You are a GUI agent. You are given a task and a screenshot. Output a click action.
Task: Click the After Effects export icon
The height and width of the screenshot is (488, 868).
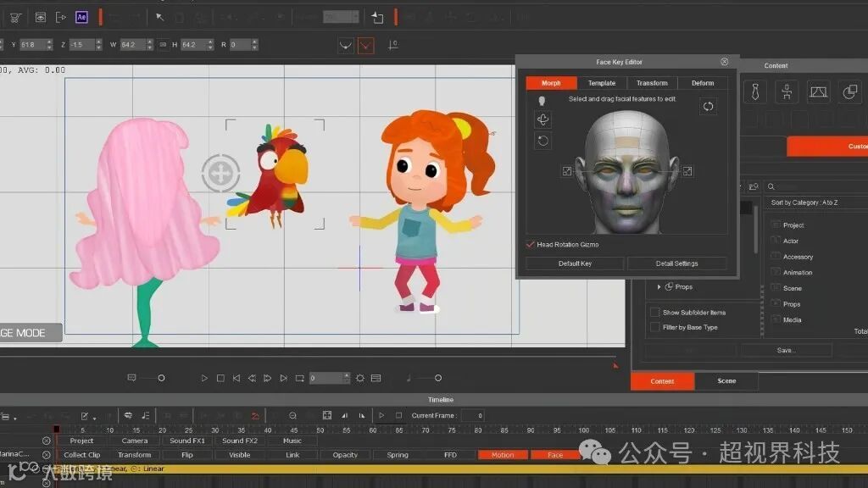click(x=81, y=16)
